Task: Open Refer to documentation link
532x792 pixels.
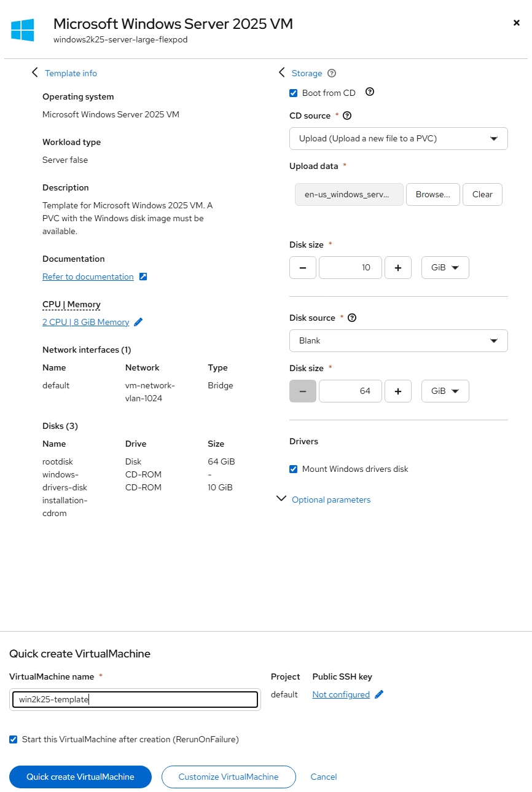Action: (88, 276)
